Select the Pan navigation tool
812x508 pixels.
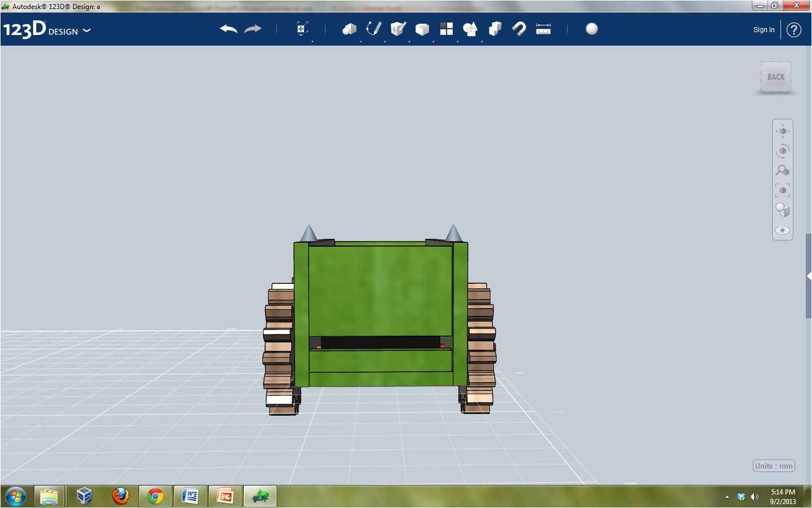coord(783,131)
